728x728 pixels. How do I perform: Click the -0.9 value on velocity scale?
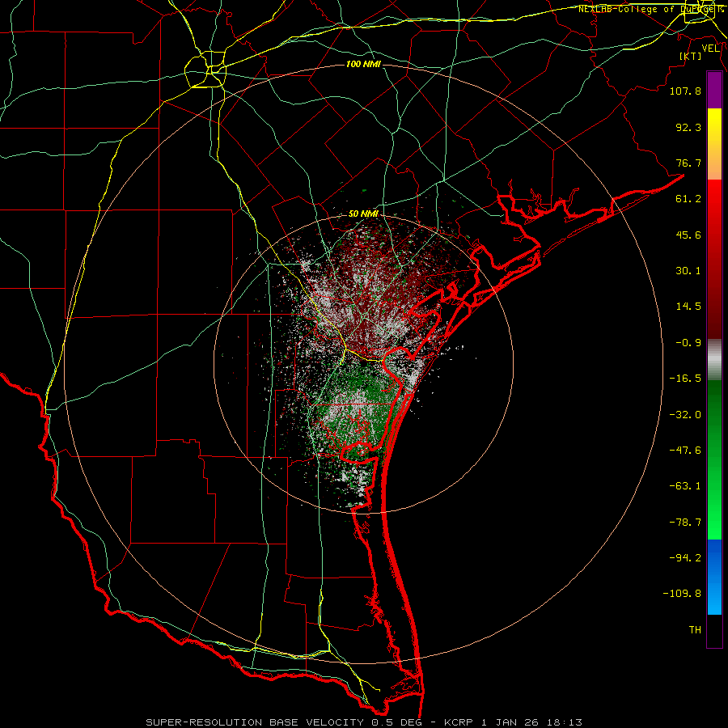click(688, 343)
